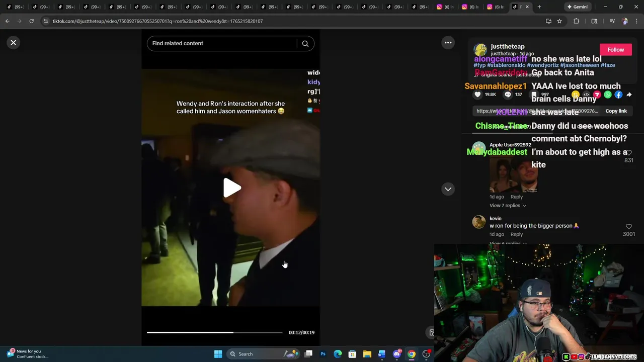
Task: Open the Chrome profile avatar
Action: (x=625, y=21)
